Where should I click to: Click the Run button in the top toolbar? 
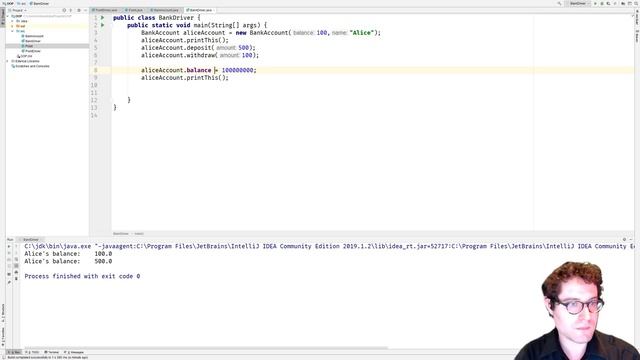(x=595, y=3)
